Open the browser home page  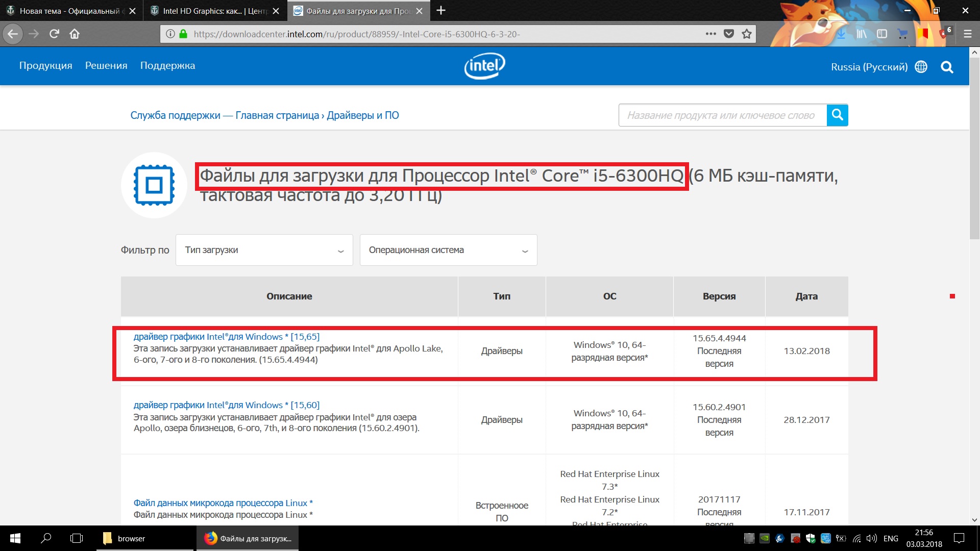[x=75, y=34]
